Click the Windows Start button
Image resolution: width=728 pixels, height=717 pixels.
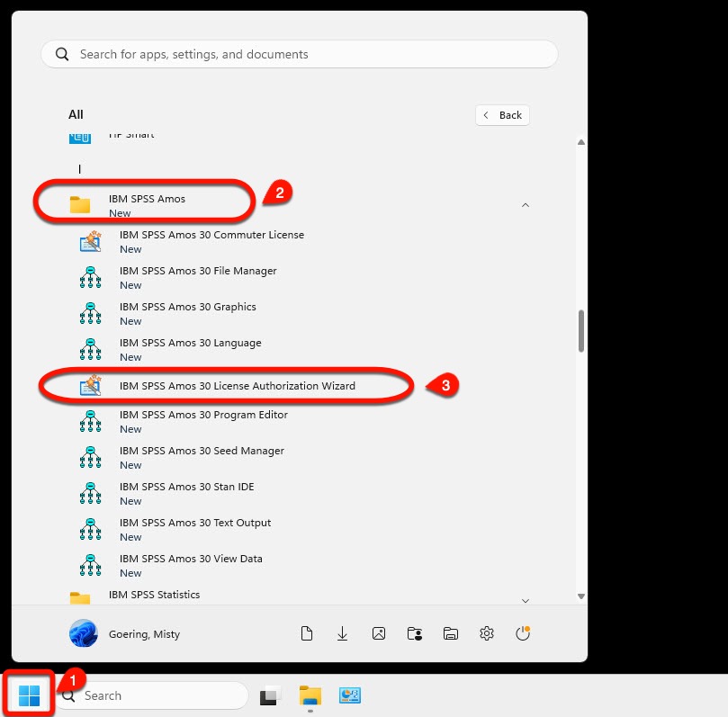pyautogui.click(x=30, y=695)
